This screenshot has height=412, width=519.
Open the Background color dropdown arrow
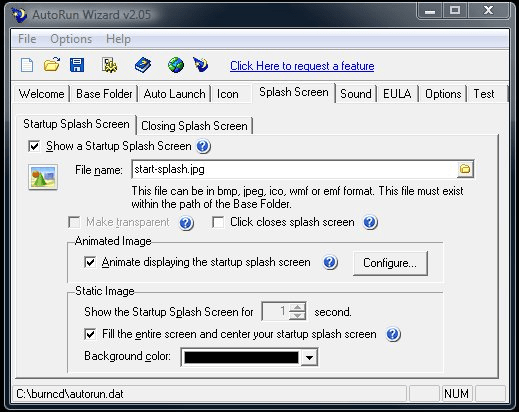pyautogui.click(x=309, y=358)
